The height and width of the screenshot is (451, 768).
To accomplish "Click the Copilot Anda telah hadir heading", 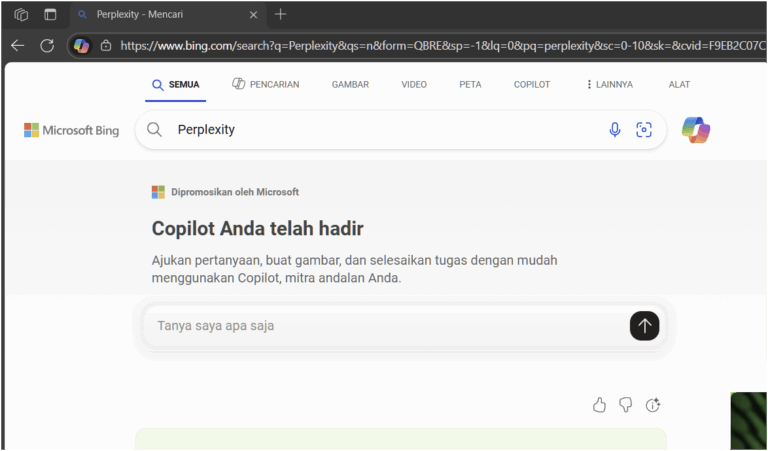I will pos(258,229).
